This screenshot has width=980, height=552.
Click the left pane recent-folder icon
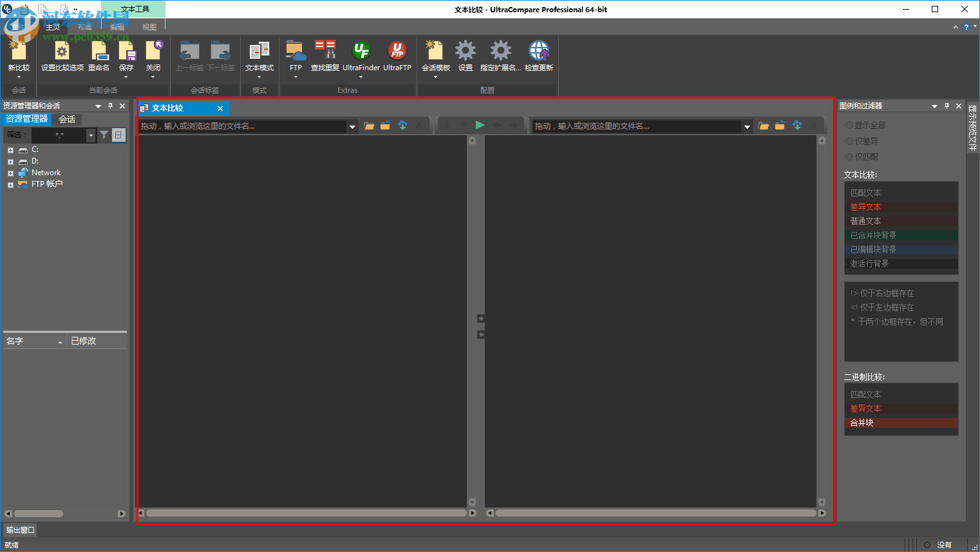pos(385,126)
